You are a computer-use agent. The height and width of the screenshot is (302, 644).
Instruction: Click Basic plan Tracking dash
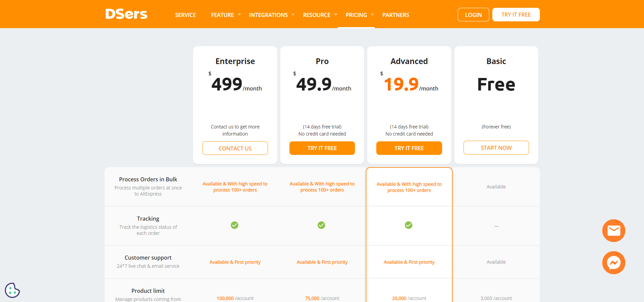[x=496, y=226]
